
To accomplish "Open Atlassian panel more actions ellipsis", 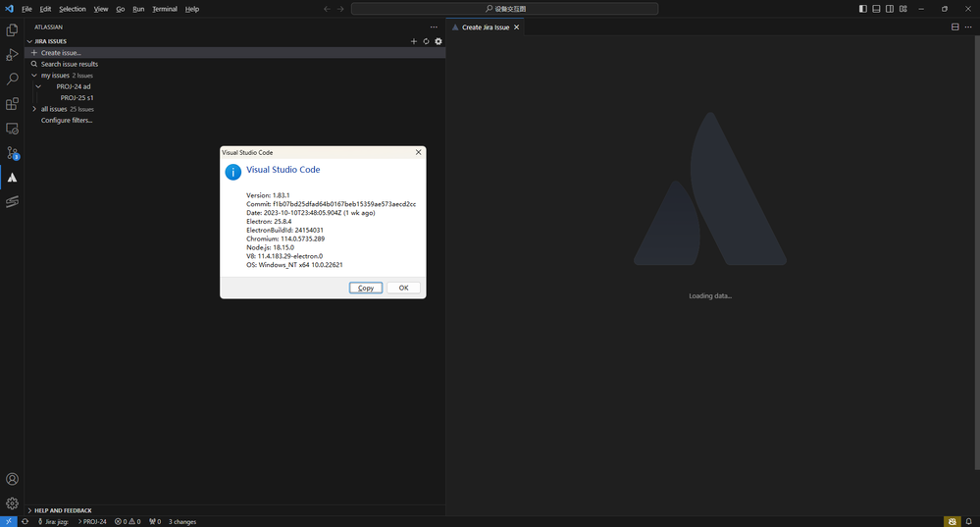I will (x=434, y=26).
